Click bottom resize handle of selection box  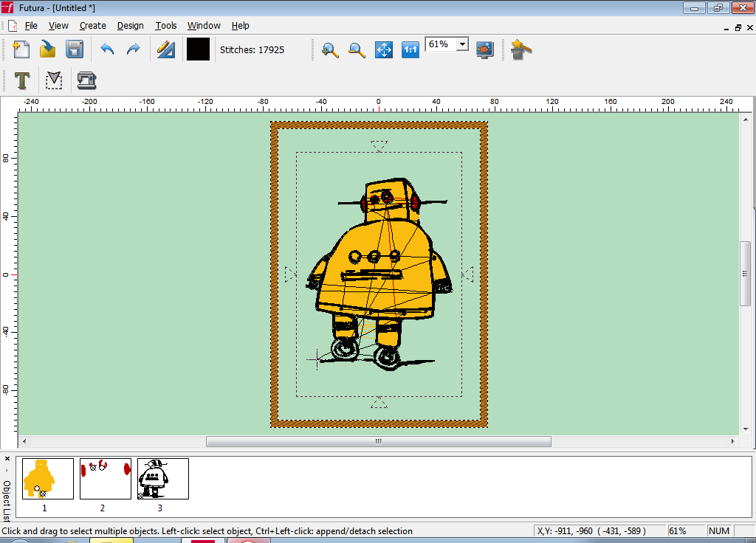pyautogui.click(x=379, y=403)
